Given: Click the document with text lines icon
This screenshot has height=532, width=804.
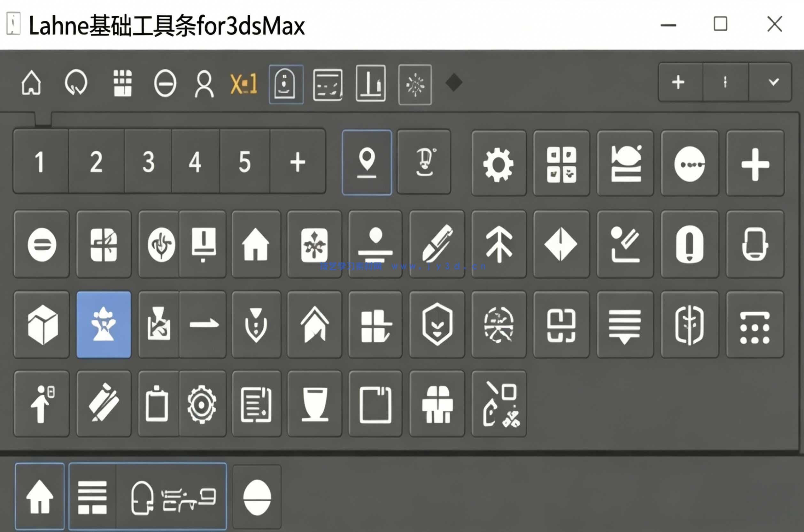Looking at the screenshot, I should pos(256,404).
